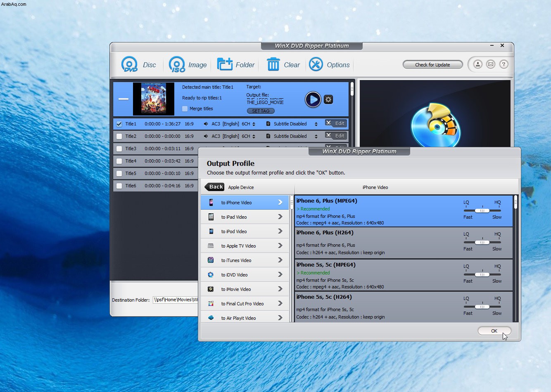Check the Title5 checkbox
This screenshot has width=551, height=392.
coord(119,173)
